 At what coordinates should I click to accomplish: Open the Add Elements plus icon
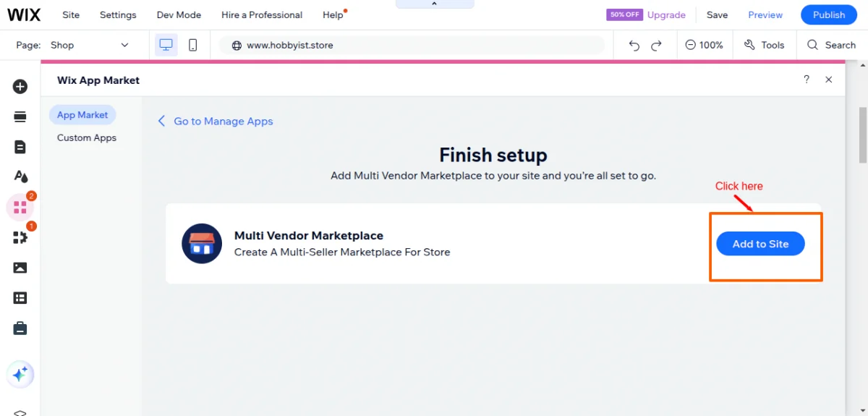20,87
